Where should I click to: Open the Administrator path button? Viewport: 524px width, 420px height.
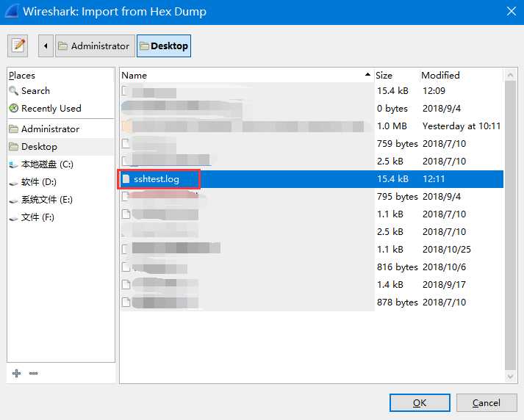[x=93, y=46]
